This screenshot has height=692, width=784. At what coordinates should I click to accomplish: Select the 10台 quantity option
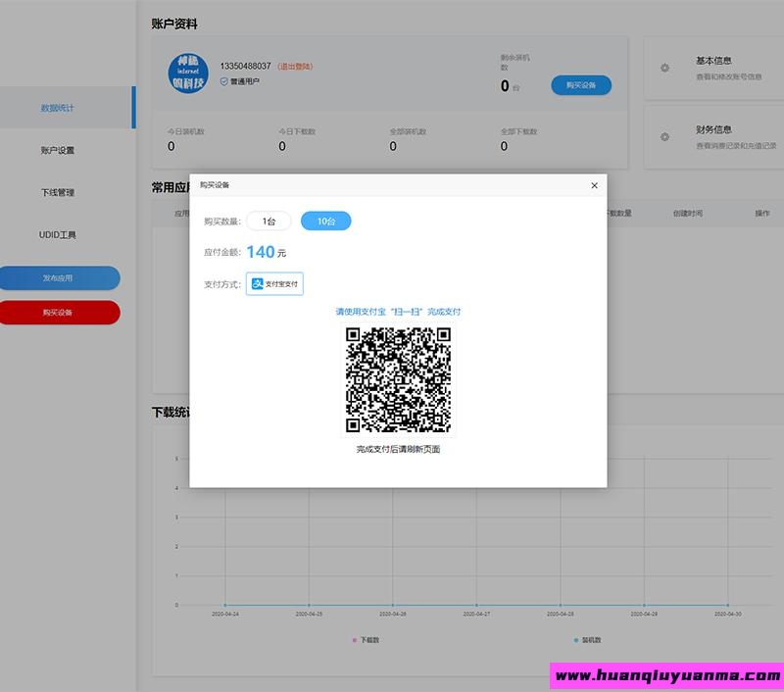pos(325,221)
